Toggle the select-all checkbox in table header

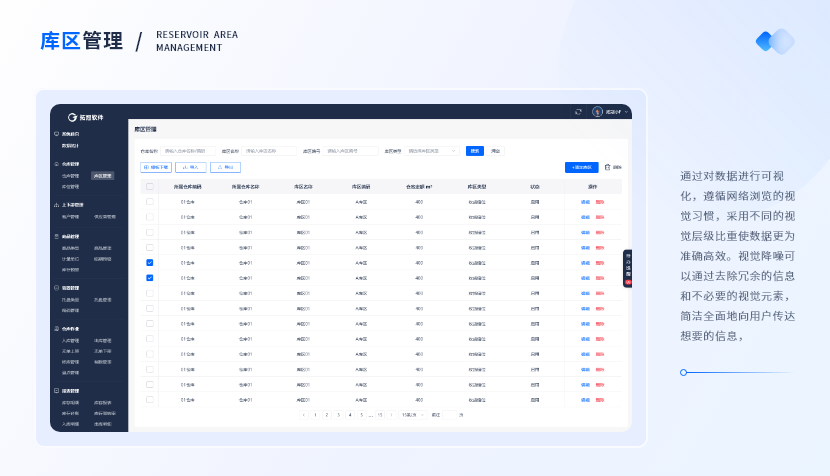[150, 186]
